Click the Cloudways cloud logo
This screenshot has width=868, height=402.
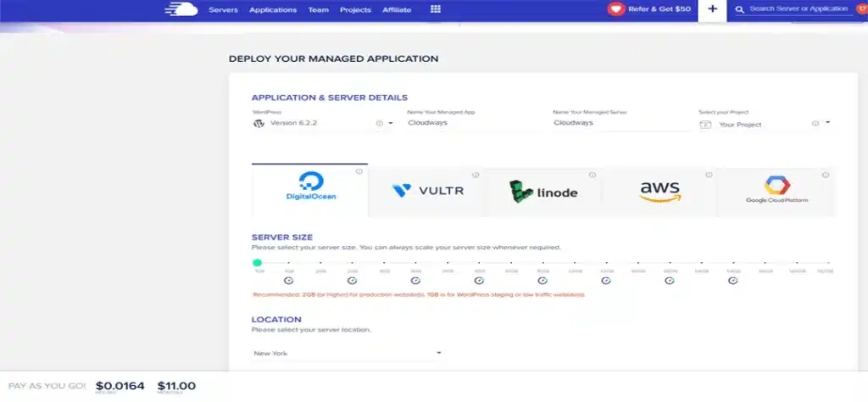point(181,9)
